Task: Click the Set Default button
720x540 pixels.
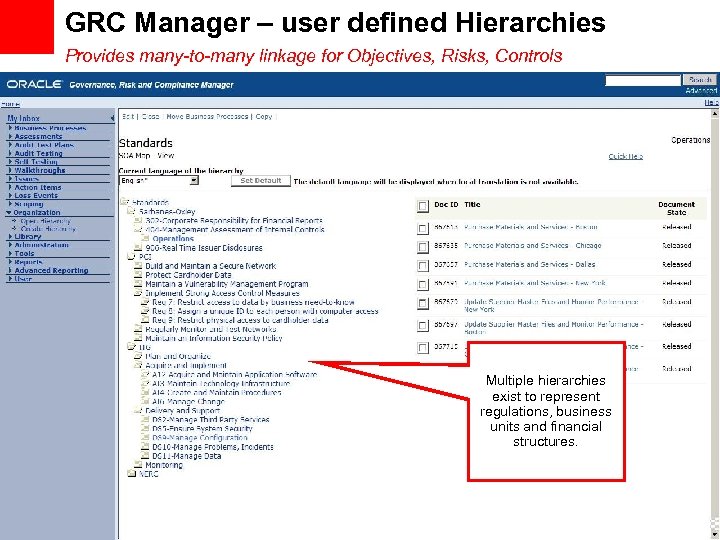Action: coord(261,181)
